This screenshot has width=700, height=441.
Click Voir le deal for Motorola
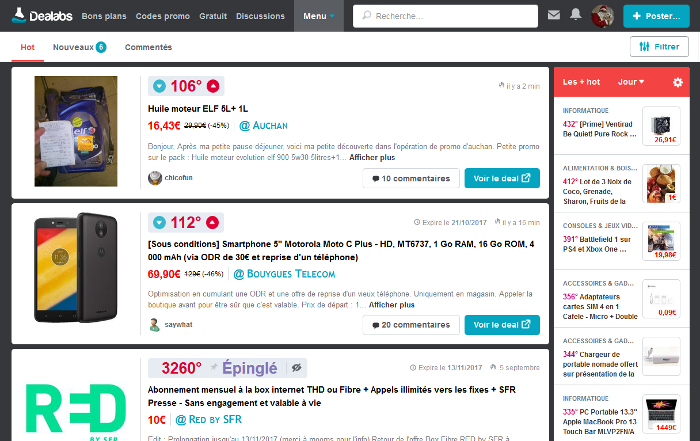(x=502, y=325)
